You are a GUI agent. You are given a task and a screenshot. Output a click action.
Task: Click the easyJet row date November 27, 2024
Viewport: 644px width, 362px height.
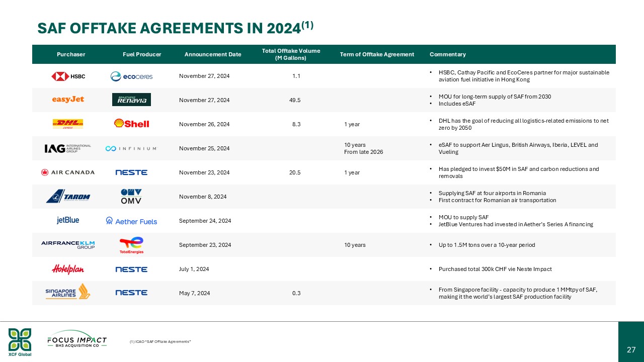click(x=204, y=100)
